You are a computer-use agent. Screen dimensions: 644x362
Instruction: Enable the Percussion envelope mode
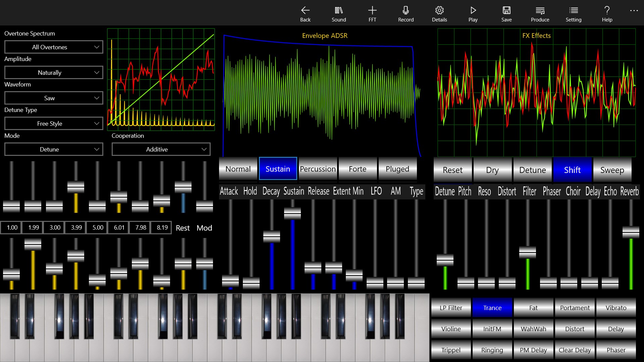click(318, 169)
